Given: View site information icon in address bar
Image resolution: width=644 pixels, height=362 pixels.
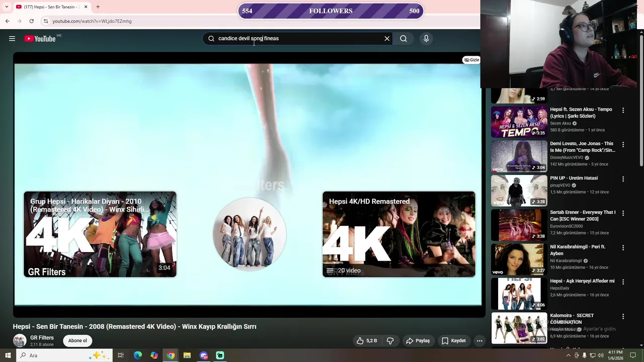Looking at the screenshot, I should (46, 21).
